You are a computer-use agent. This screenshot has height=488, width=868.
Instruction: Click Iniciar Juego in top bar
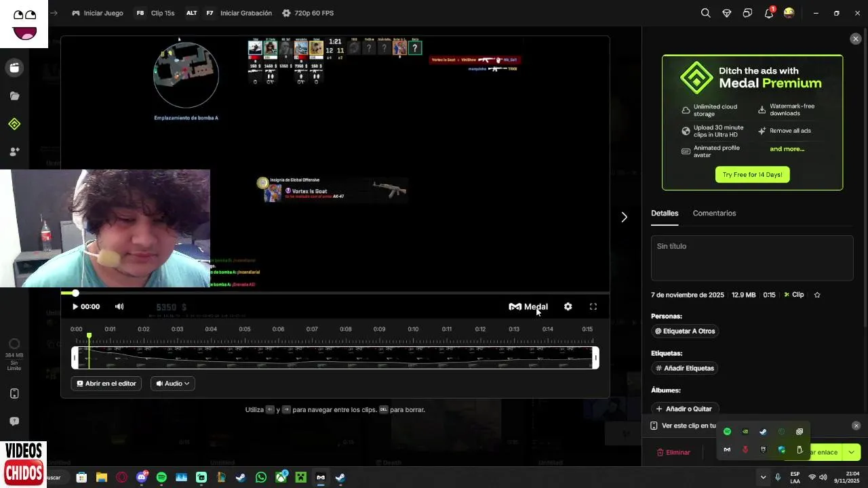coord(98,13)
